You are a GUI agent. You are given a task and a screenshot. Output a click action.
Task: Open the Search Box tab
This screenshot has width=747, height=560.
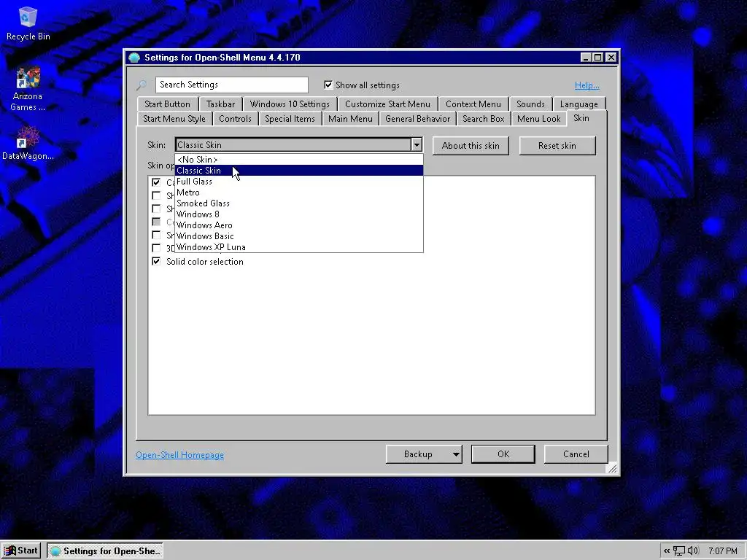tap(483, 119)
